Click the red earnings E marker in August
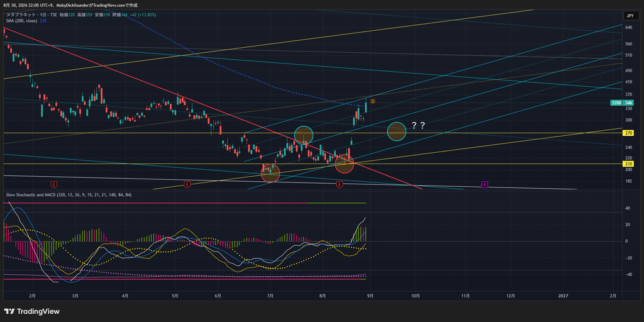Screen dimensions: 644x322 [x=340, y=184]
